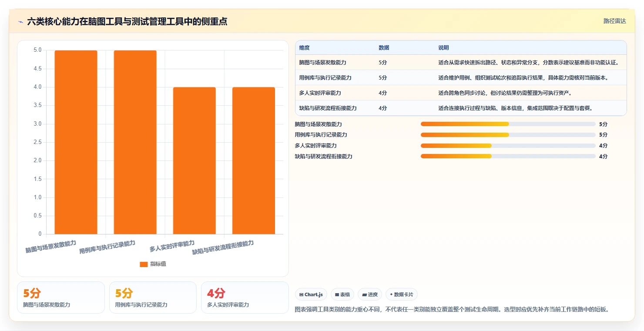
Task: Click the orange bar for 用例库与执行记录能力 in the chart
Action: [x=135, y=142]
